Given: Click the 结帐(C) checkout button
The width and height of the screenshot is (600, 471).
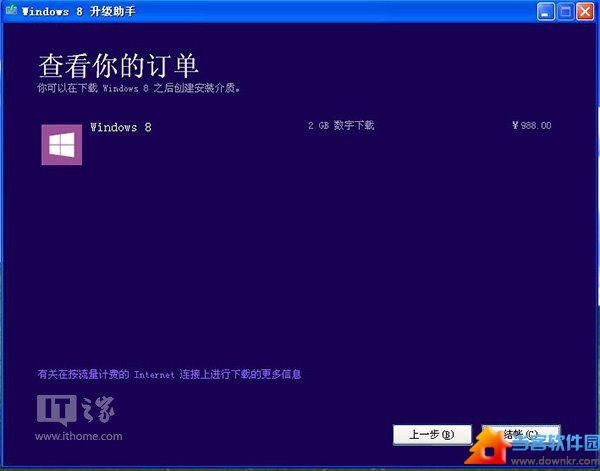Looking at the screenshot, I should (521, 435).
